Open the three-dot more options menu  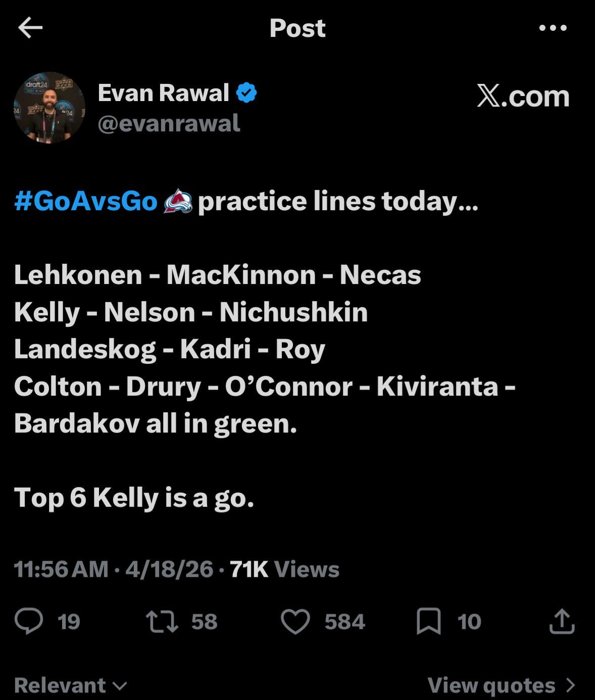point(553,28)
